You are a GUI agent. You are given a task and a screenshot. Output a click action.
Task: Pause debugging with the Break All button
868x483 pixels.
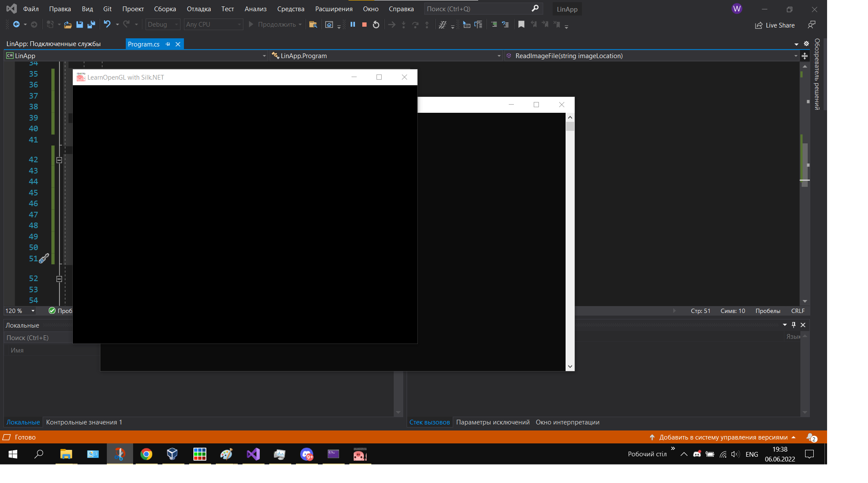353,25
